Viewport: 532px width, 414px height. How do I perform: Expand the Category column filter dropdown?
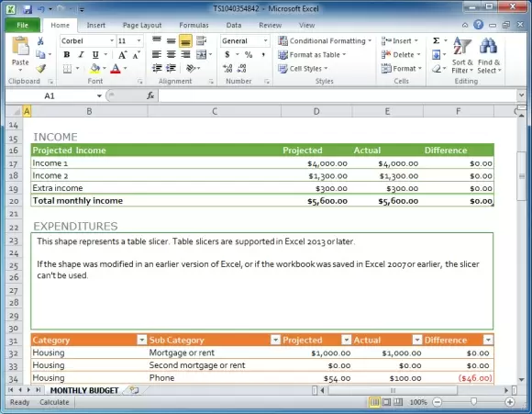(x=142, y=340)
